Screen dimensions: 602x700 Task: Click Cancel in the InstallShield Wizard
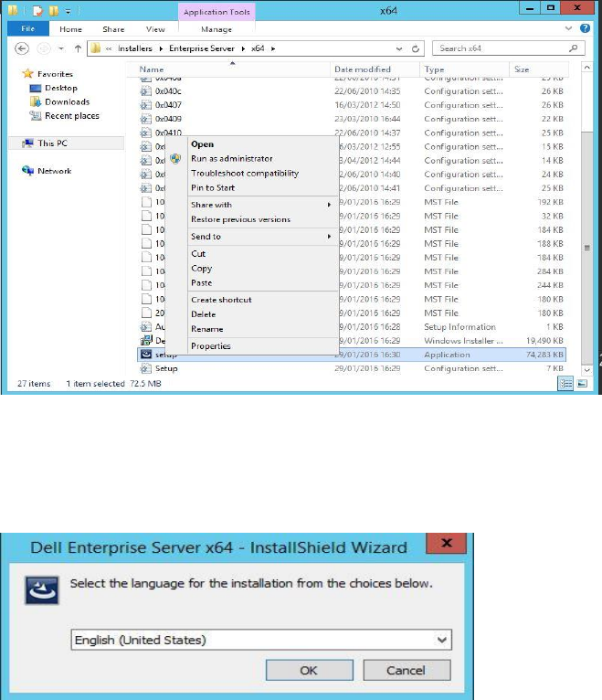(407, 670)
